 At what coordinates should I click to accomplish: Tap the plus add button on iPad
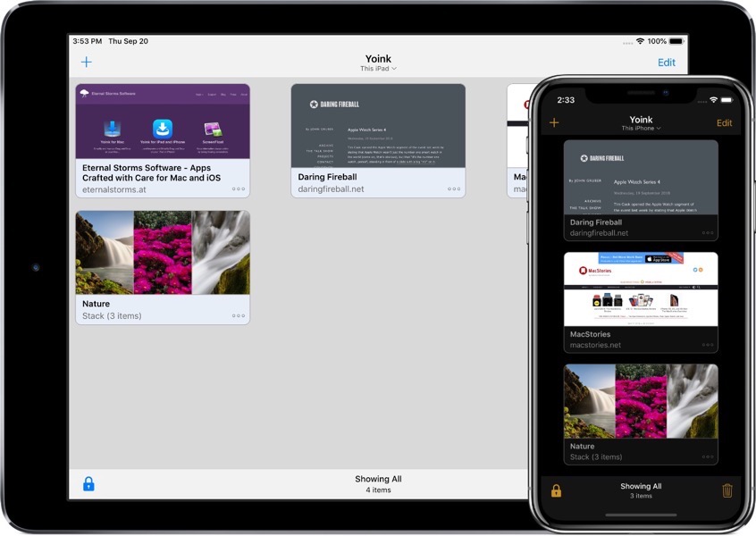(87, 62)
